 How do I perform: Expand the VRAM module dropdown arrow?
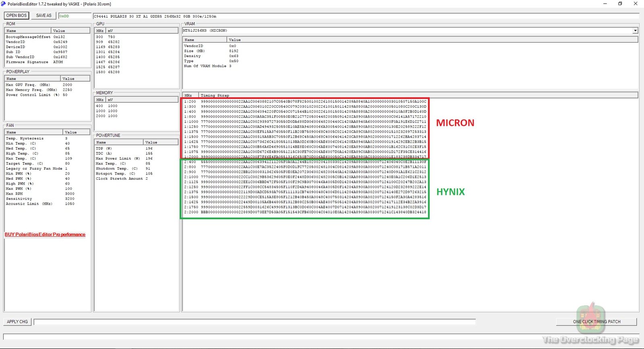tap(635, 31)
